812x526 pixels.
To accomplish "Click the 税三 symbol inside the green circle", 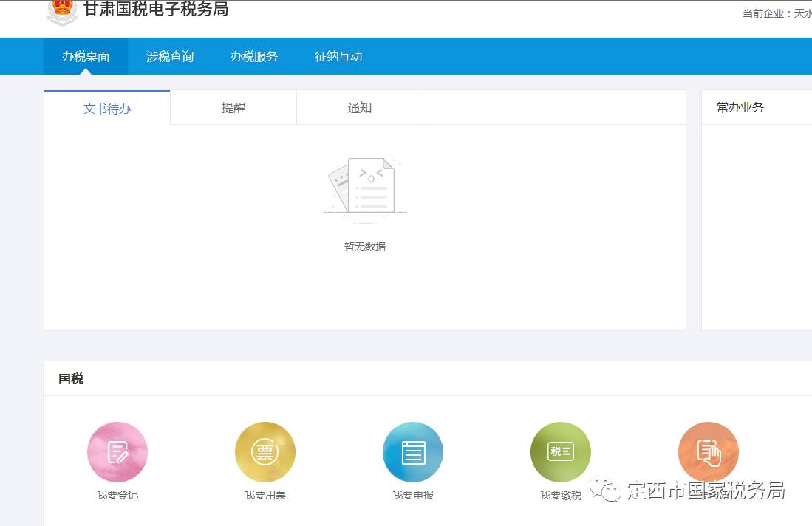I will tap(560, 451).
